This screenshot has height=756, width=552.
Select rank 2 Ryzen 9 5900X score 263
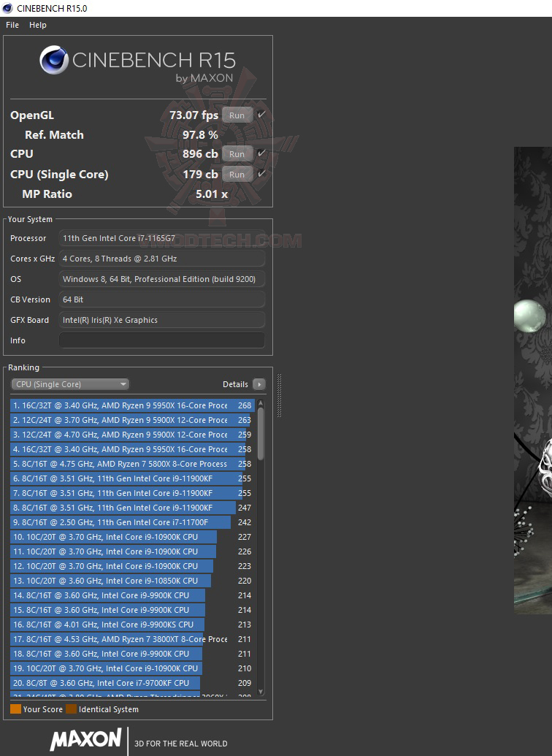133,420
